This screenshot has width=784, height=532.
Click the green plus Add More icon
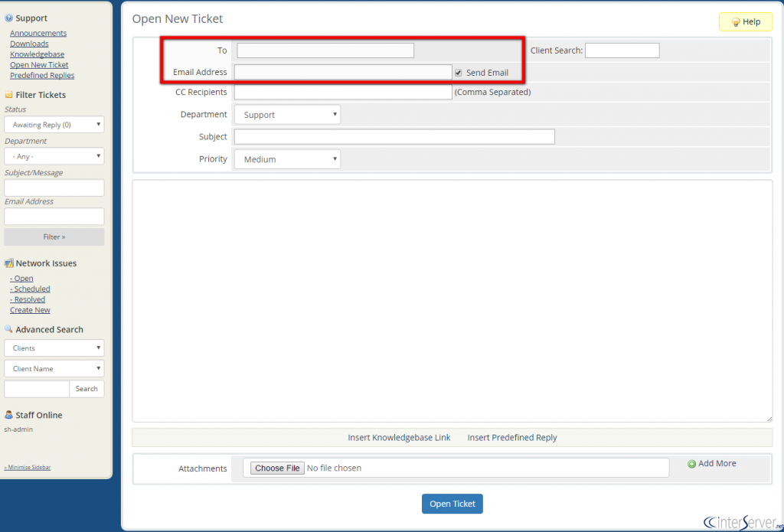coord(692,464)
